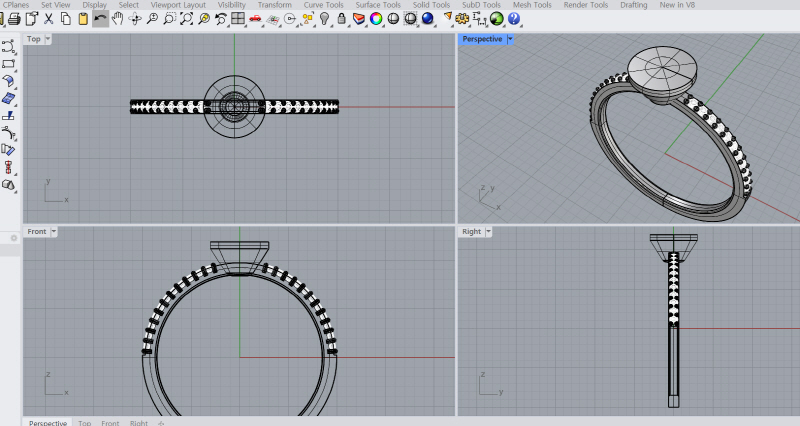Select the Surface from Points tool
Viewport: 800px width, 426px height.
click(x=8, y=98)
